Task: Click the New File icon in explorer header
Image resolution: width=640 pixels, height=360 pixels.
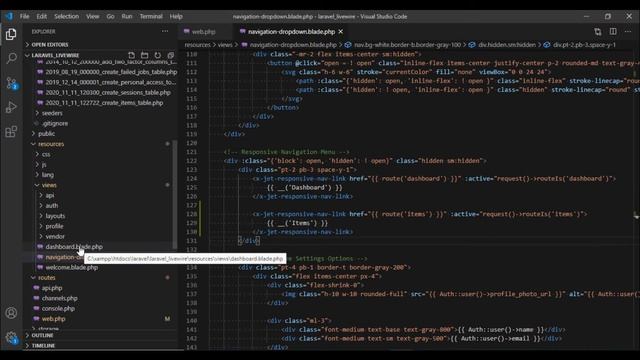Action: 131,55
